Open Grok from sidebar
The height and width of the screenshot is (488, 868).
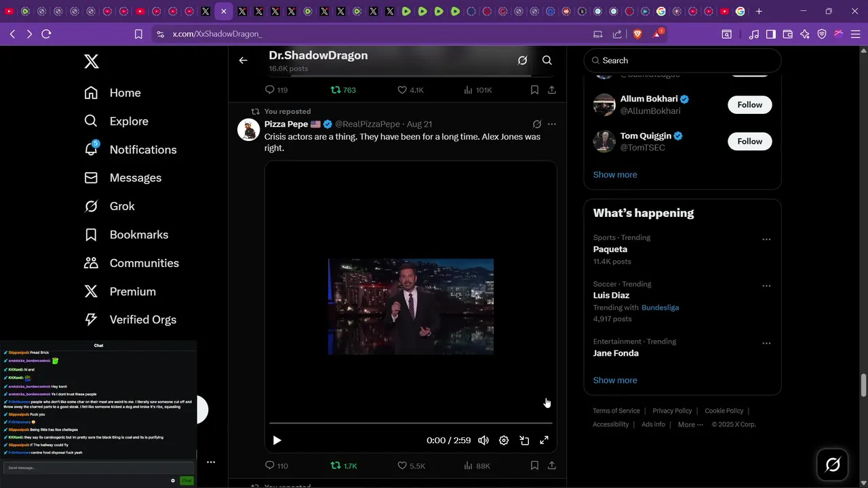click(109, 206)
